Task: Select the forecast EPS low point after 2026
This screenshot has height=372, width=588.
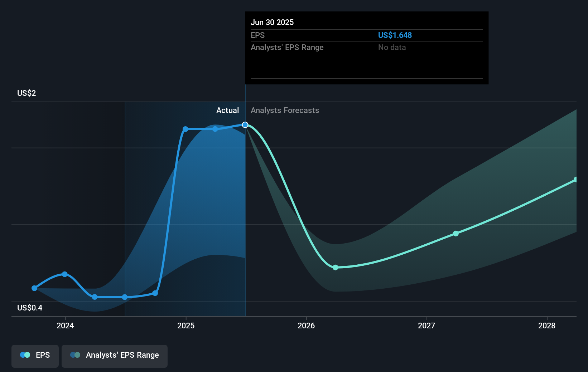Action: coord(335,268)
